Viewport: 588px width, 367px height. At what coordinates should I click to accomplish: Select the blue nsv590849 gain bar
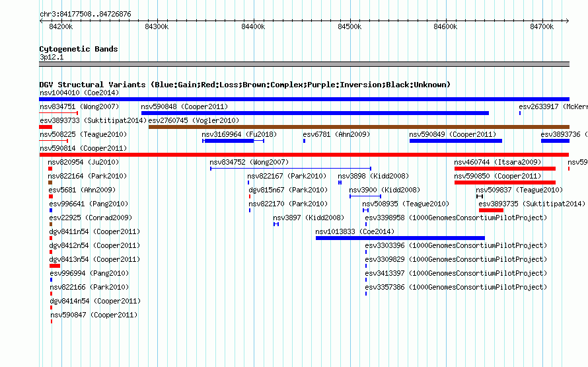pos(456,141)
